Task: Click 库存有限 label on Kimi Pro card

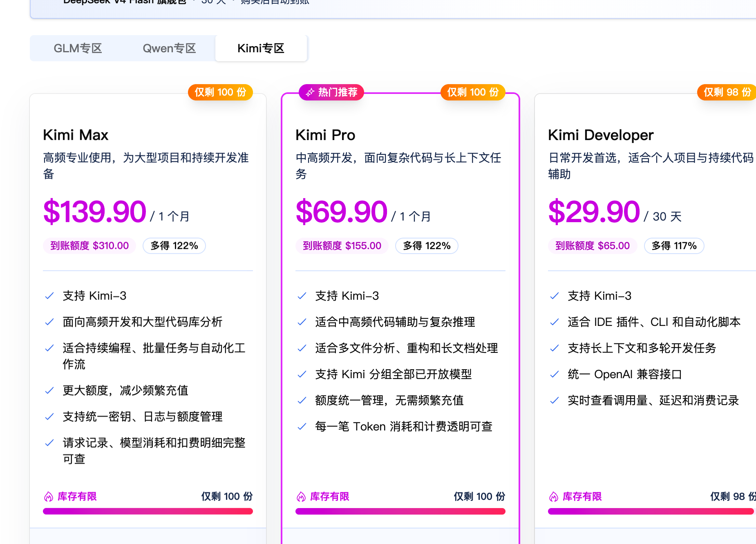Action: click(329, 497)
